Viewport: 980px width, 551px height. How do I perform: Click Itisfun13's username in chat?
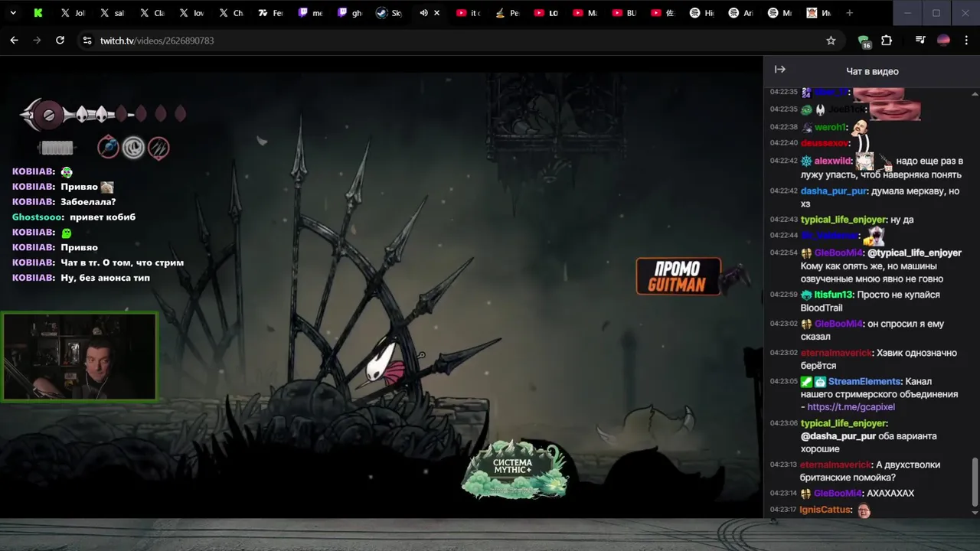click(833, 295)
